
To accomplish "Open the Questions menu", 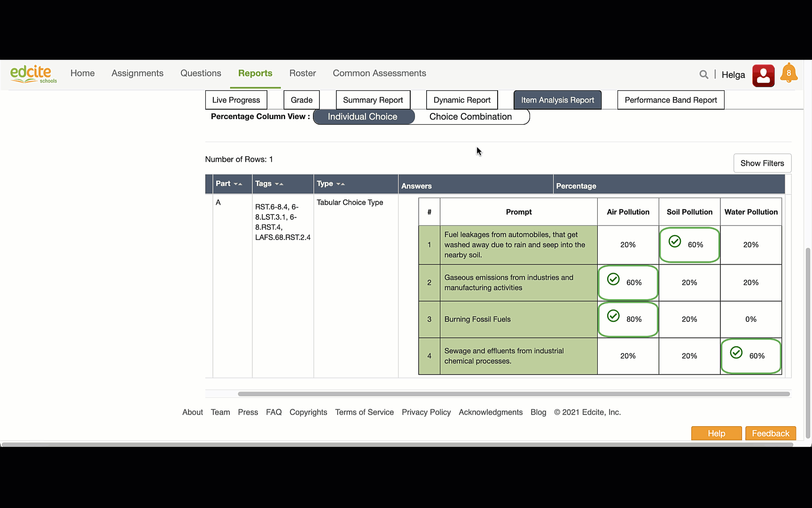I will click(x=201, y=73).
